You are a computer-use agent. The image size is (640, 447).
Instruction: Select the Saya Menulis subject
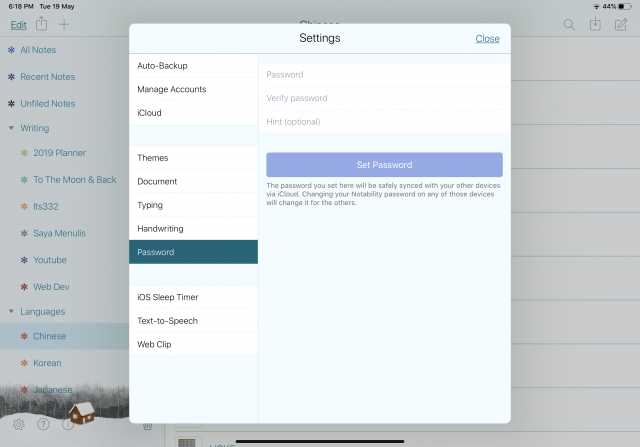click(60, 234)
